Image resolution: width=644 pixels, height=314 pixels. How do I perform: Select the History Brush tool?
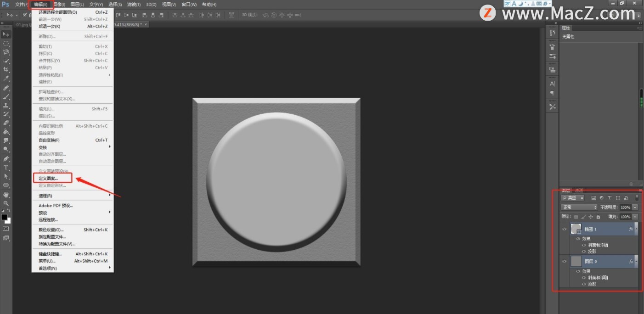[6, 114]
